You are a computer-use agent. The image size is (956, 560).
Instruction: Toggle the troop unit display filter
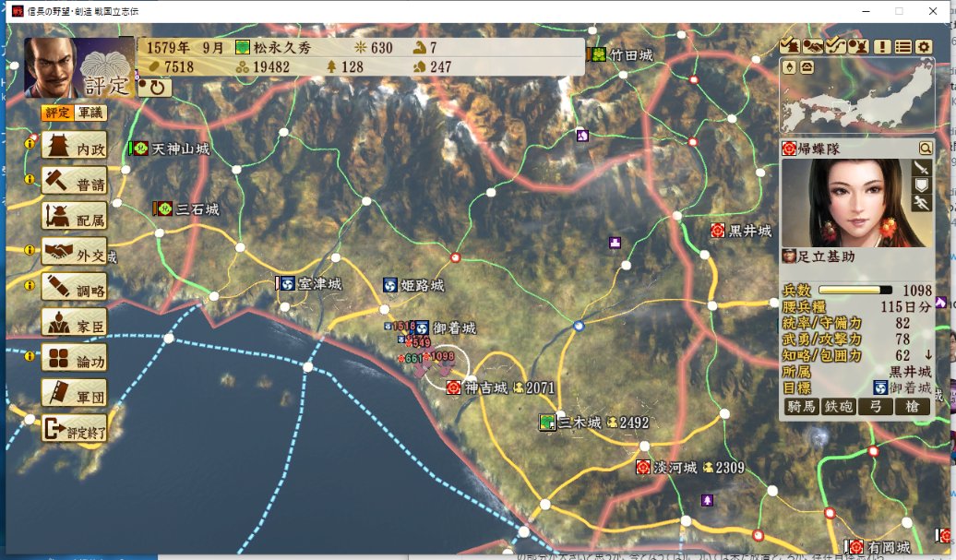[x=858, y=46]
